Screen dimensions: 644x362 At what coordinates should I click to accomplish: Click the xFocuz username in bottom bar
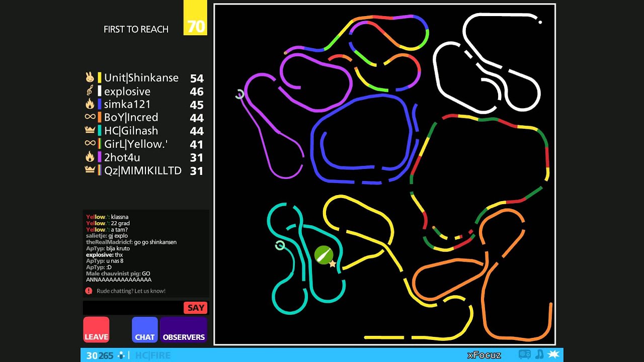[x=484, y=355]
